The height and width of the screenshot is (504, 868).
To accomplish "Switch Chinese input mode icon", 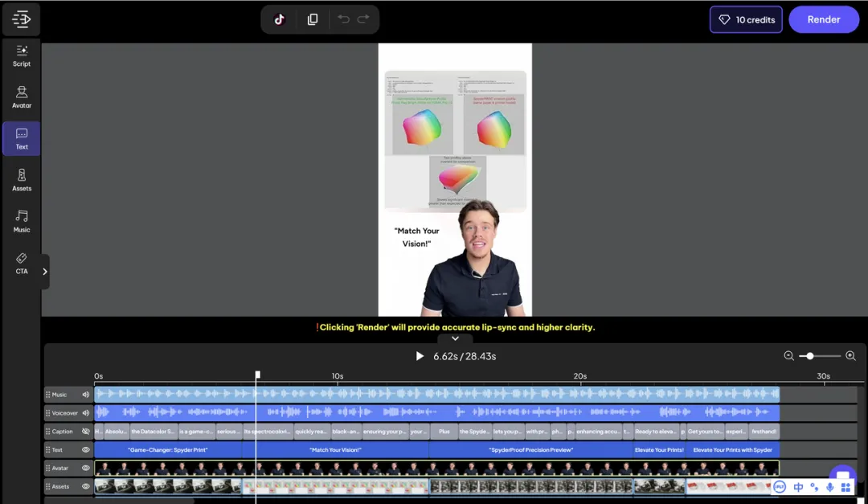I will 798,487.
